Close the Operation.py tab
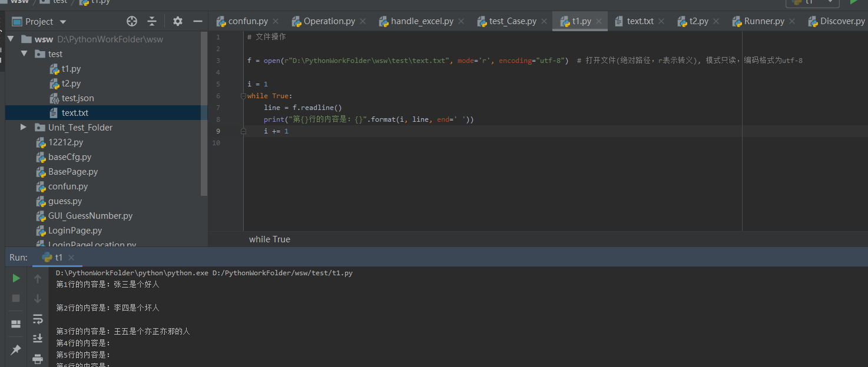The height and width of the screenshot is (367, 868). [363, 21]
